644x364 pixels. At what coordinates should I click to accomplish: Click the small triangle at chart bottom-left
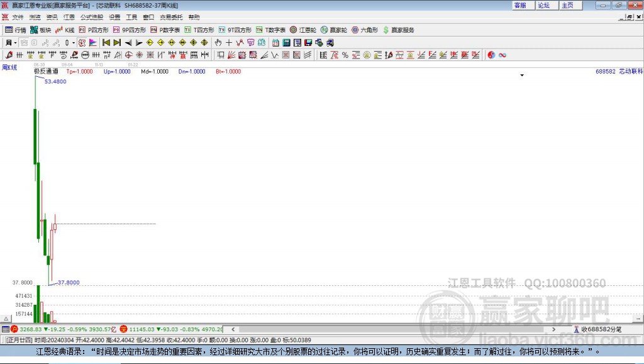click(x=6, y=319)
